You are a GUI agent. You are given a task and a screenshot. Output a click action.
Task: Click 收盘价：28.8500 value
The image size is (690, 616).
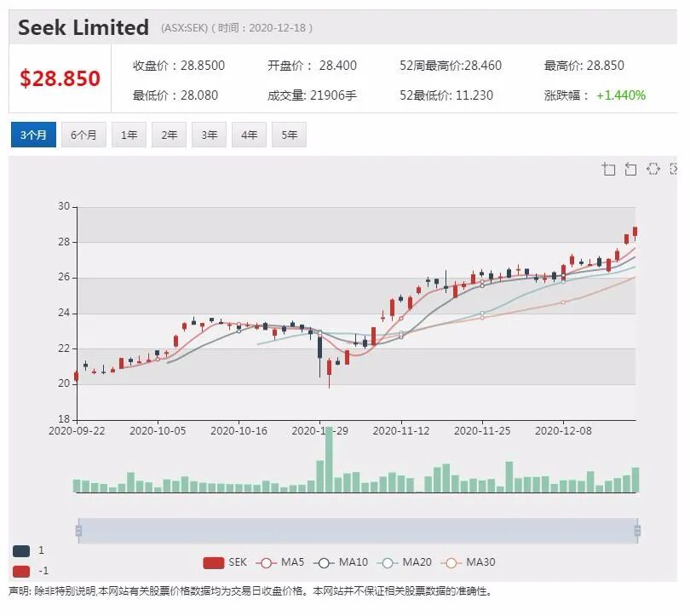tap(179, 66)
